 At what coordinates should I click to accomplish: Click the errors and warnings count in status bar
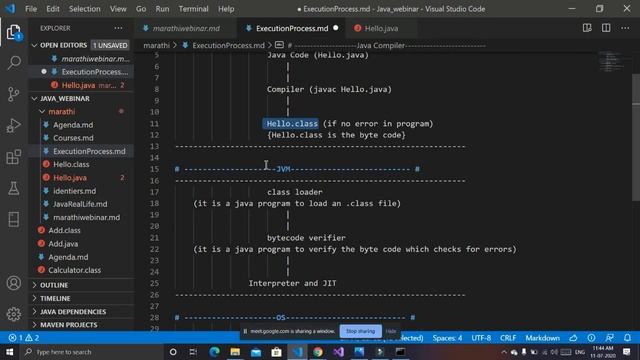24,338
